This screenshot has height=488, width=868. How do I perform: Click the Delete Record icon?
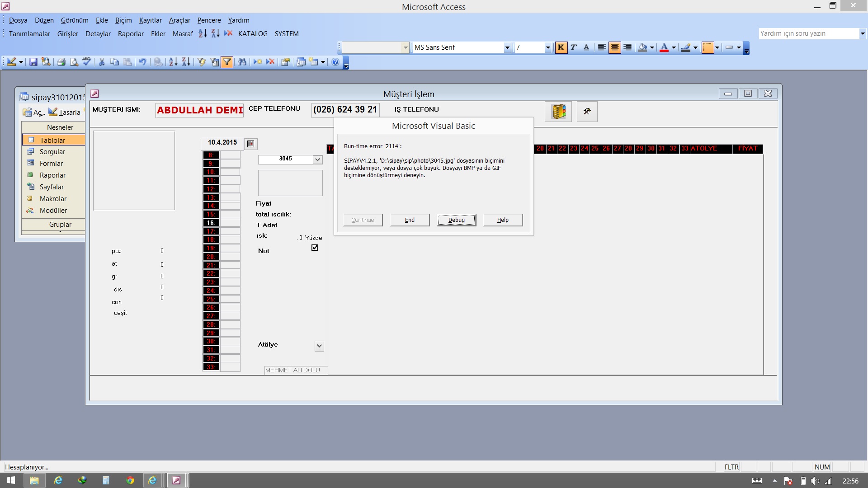(270, 62)
